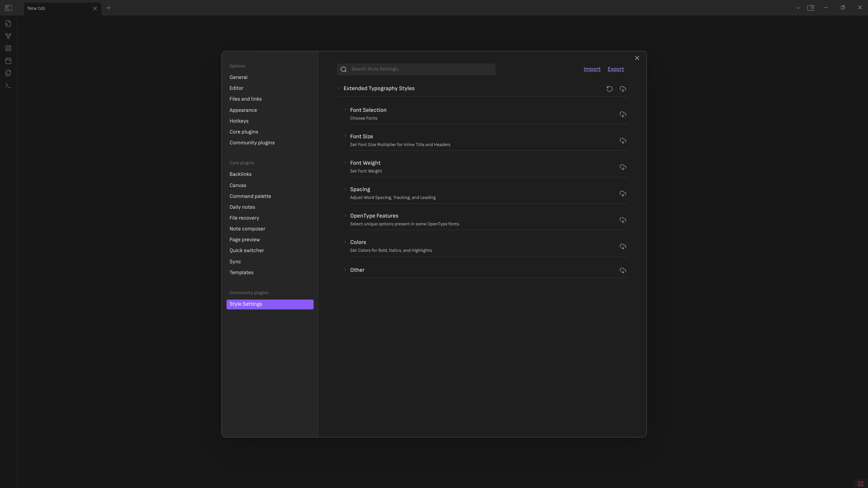Click the export icon for Font Selection section
This screenshot has width=868, height=488.
point(623,114)
